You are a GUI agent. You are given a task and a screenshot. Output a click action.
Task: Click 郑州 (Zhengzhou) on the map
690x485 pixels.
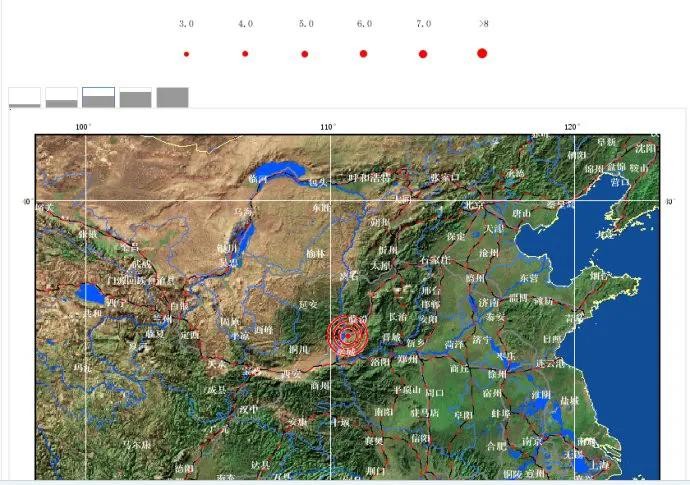[407, 359]
